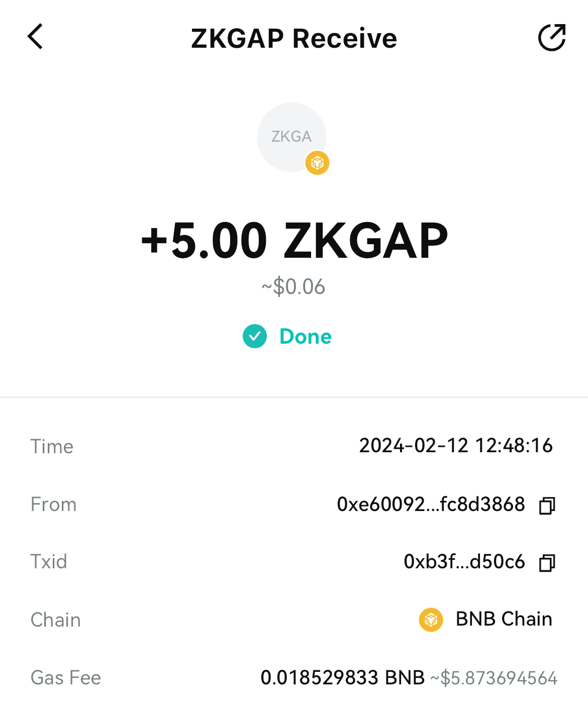This screenshot has width=588, height=709.
Task: Tap the ZKGA token avatar
Action: [x=291, y=137]
